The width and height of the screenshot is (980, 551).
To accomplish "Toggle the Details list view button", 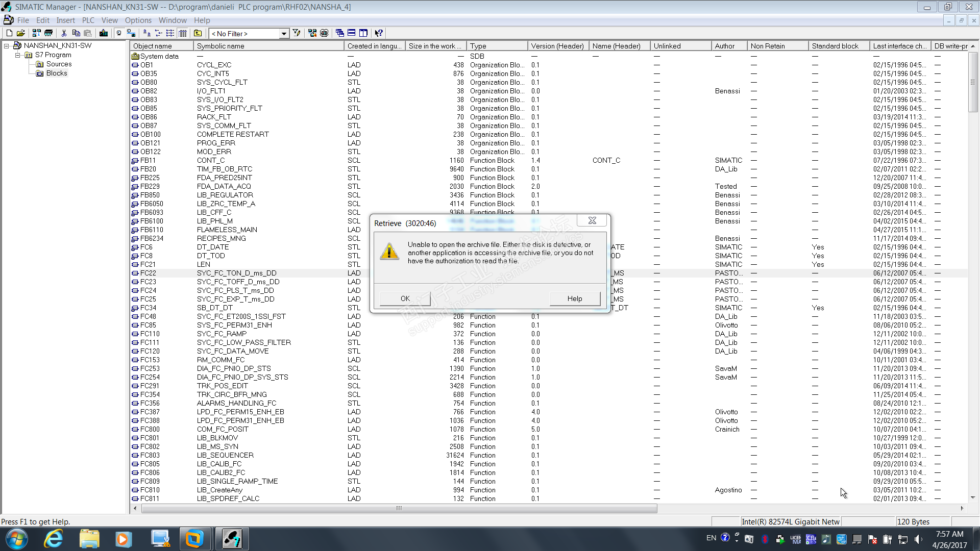I will 183,33.
